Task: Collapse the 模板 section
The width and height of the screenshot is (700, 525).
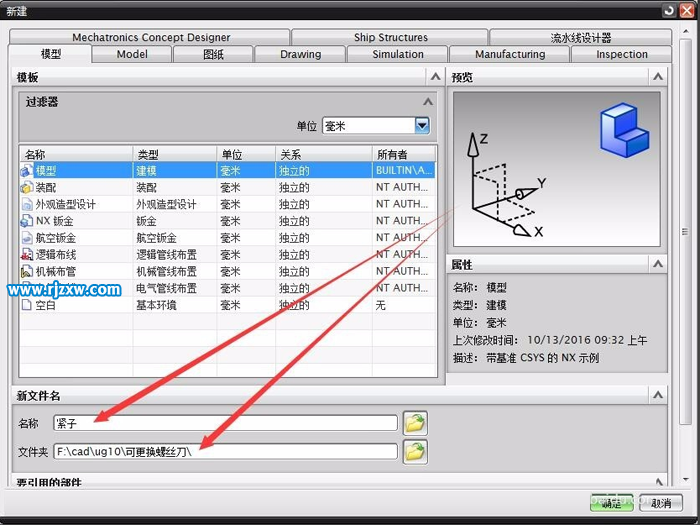Action: point(435,77)
